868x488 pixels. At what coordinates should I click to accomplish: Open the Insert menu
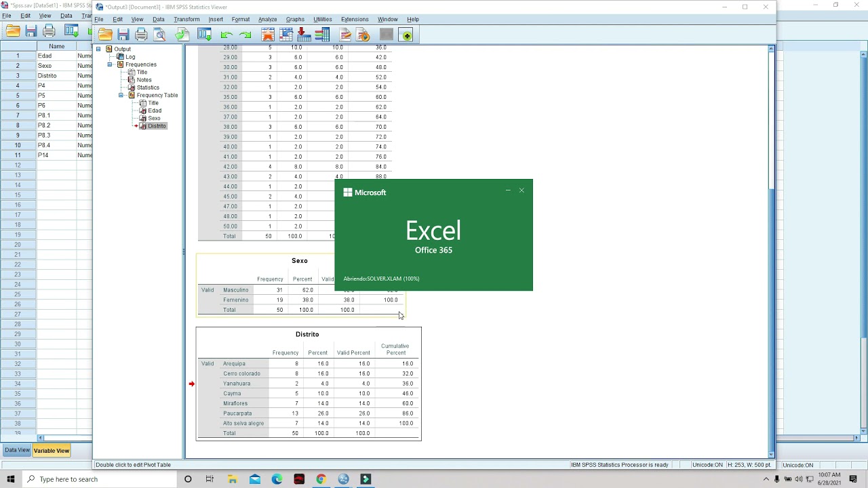coord(216,19)
